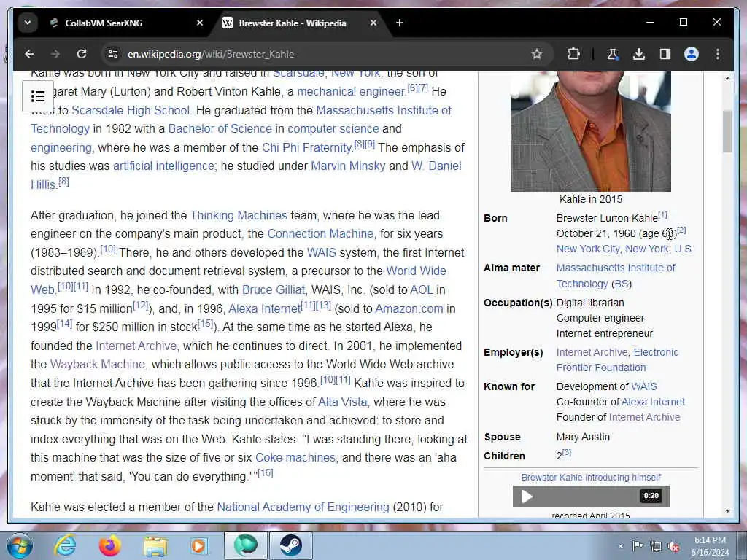Open the Downloads icon in toolbar
747x560 pixels.
[x=639, y=54]
